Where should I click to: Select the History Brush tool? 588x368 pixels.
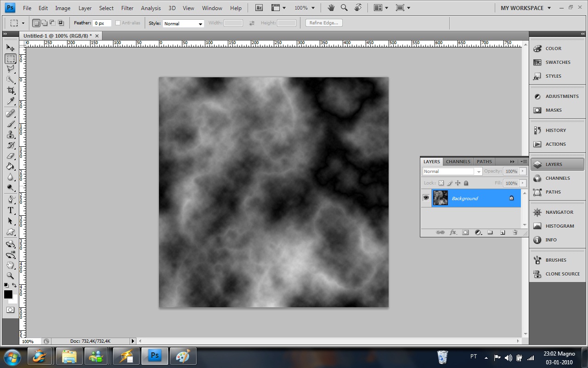10,145
